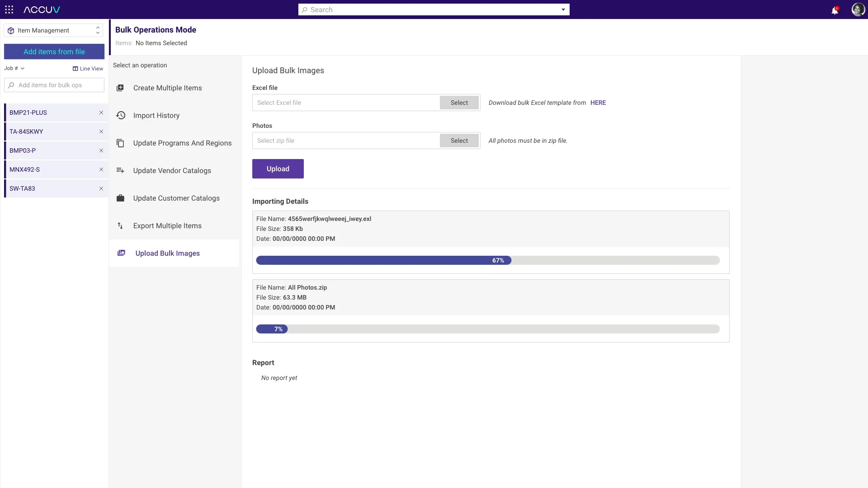The width and height of the screenshot is (868, 488).
Task: Click Select button for Photos zip
Action: point(459,141)
